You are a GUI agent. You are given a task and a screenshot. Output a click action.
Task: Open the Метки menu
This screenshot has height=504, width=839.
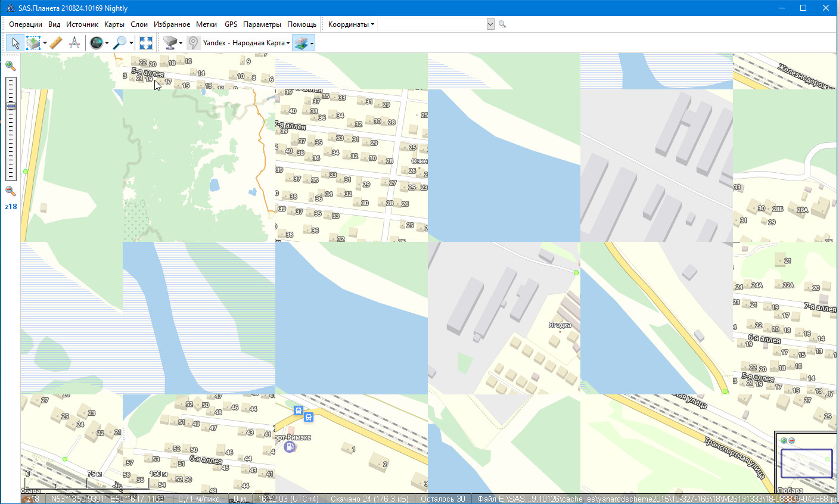pos(206,24)
